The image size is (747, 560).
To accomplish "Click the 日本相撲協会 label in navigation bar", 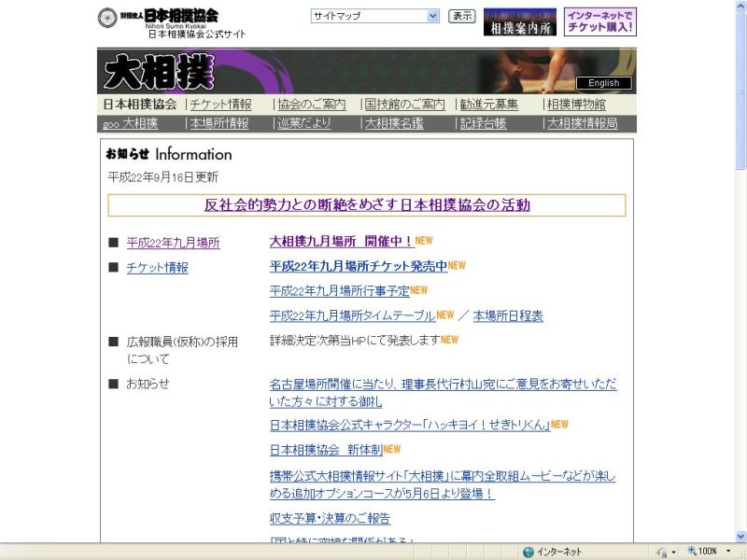I will (x=140, y=105).
